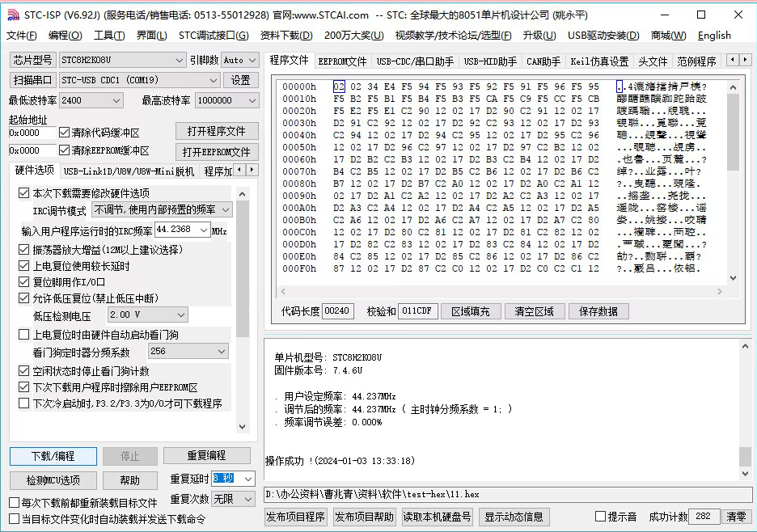
Task: Click the 重复编程 button
Action: pos(206,455)
